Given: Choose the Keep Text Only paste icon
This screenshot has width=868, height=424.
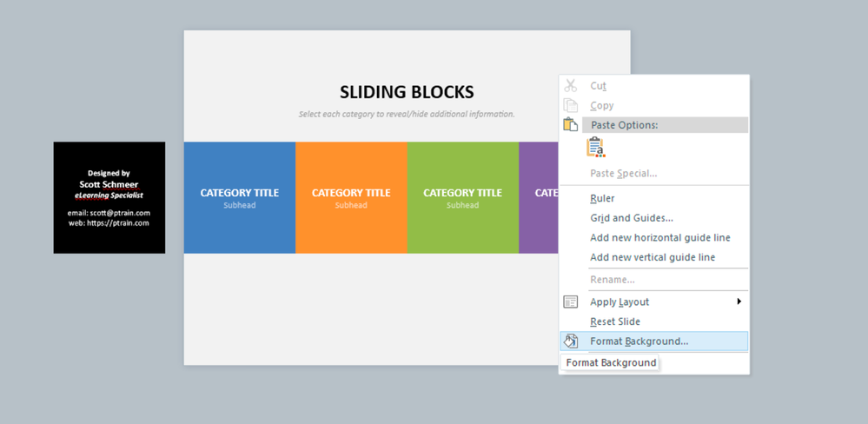Looking at the screenshot, I should pos(596,148).
